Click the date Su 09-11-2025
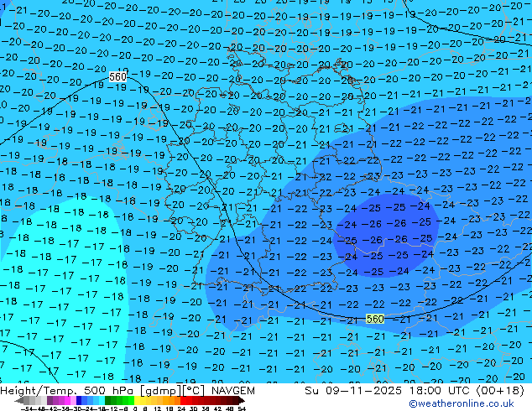This screenshot has width=532, height=411. coord(353,391)
